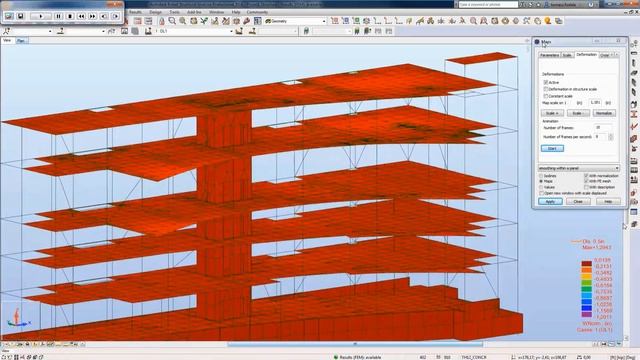Enable the With description checkbox
This screenshot has width=640, height=360.
point(586,187)
